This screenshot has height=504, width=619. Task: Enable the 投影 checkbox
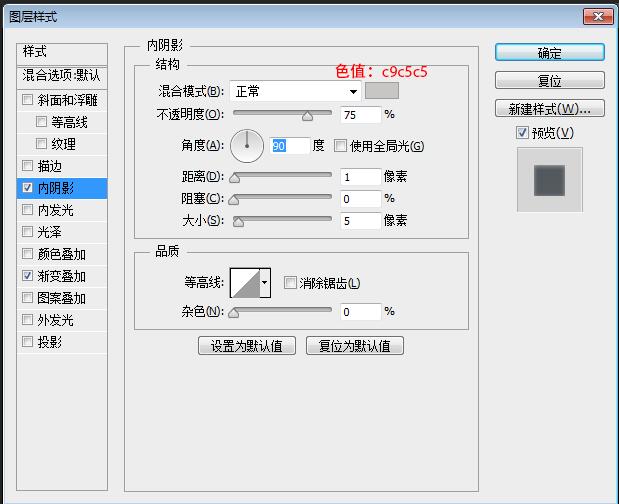[27, 341]
